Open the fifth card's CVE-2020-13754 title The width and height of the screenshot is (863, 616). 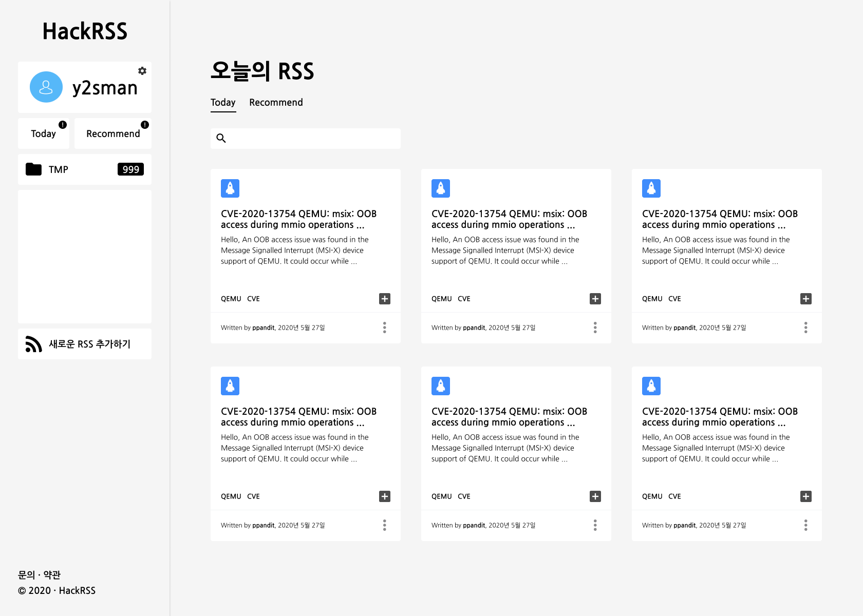[510, 417]
